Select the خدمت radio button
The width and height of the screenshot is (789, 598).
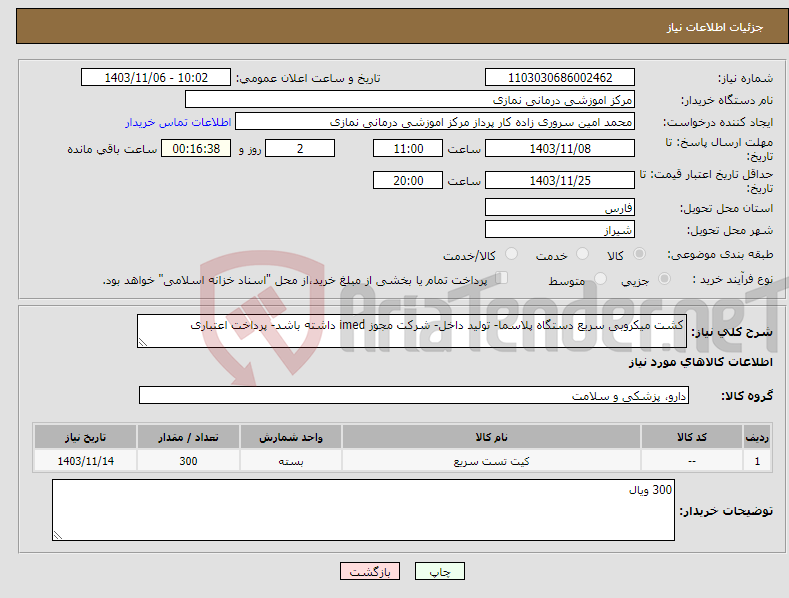(582, 254)
